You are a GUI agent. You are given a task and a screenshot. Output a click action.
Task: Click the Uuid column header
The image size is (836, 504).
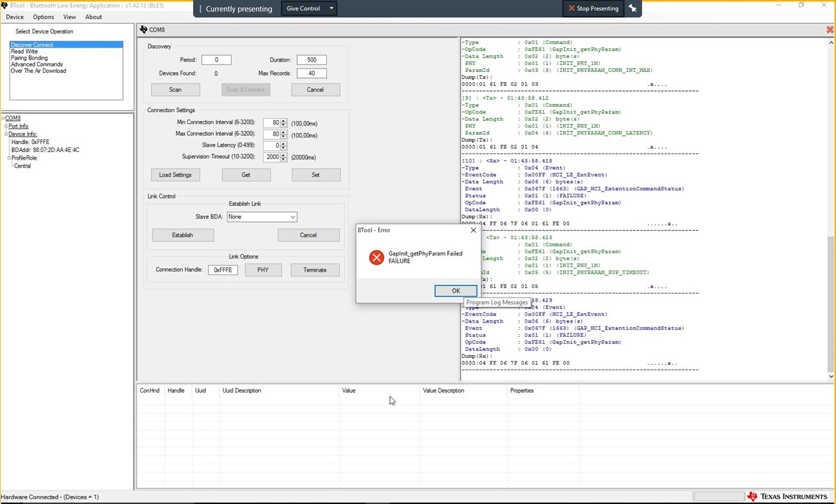tap(207, 391)
